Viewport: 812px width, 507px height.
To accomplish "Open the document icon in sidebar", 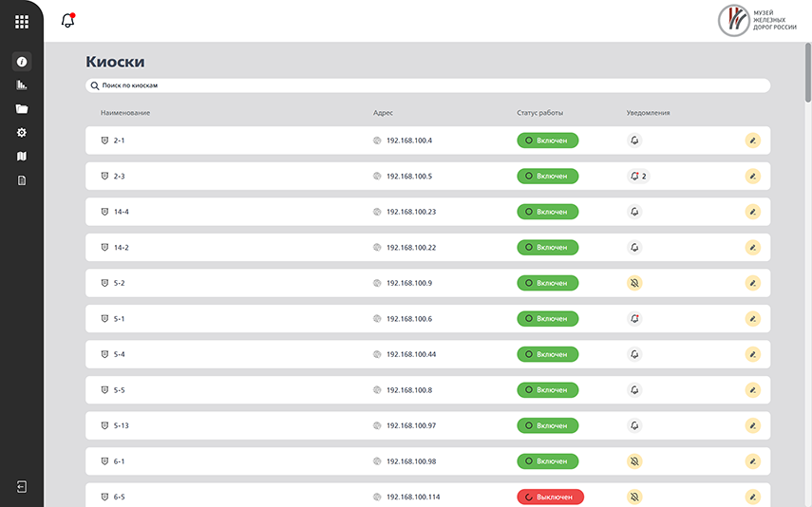I will click(x=22, y=180).
